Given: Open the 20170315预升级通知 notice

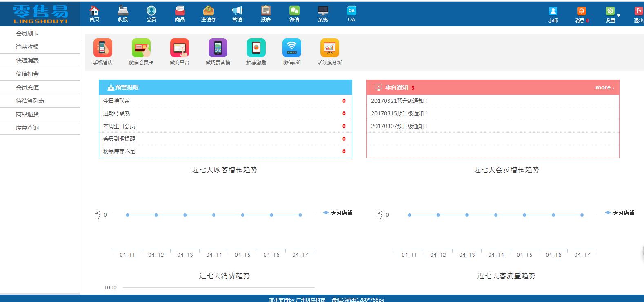Looking at the screenshot, I should pos(399,113).
